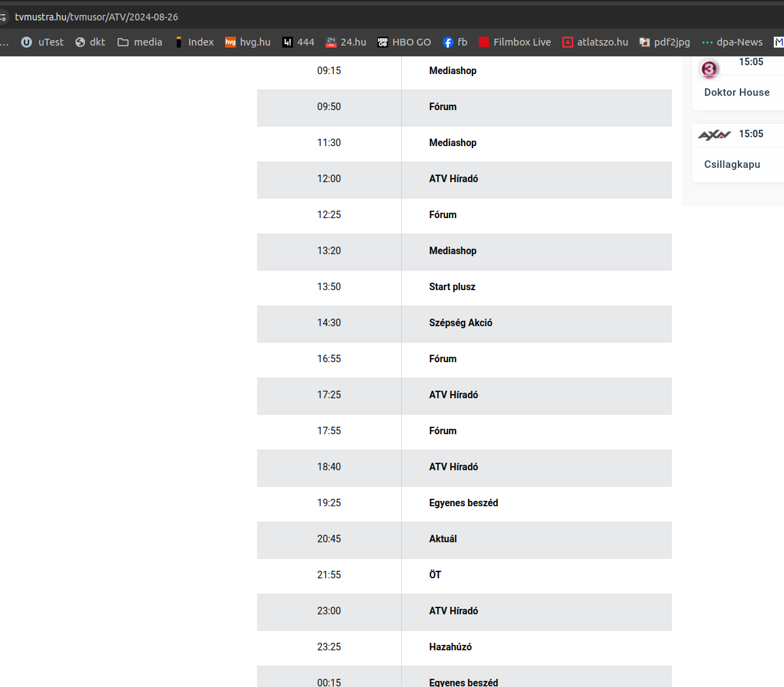This screenshot has height=687, width=784.
Task: Open the atlatszo.hu bookmark
Action: (595, 42)
